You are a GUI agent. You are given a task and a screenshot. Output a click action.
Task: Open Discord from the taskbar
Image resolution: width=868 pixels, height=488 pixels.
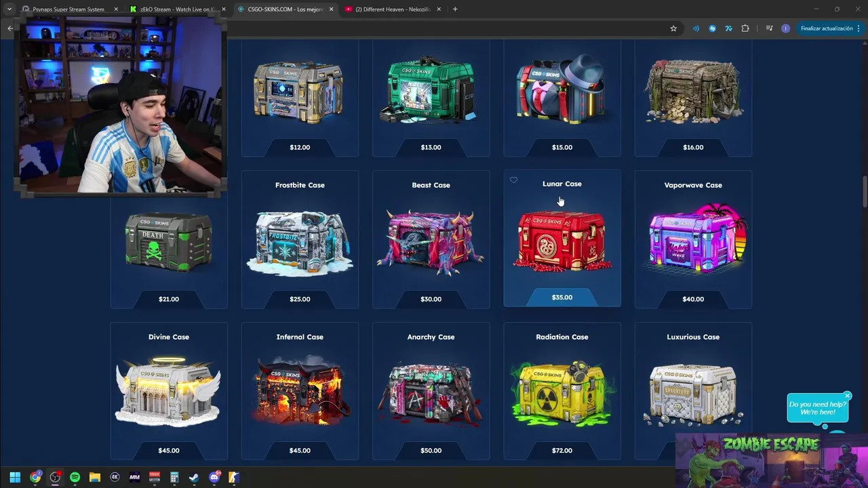[x=214, y=477]
